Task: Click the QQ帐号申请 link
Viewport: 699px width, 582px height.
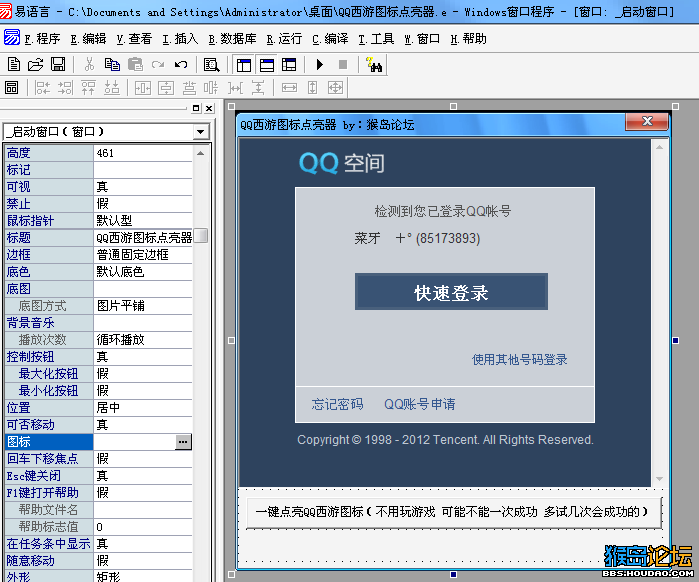Action: point(419,404)
